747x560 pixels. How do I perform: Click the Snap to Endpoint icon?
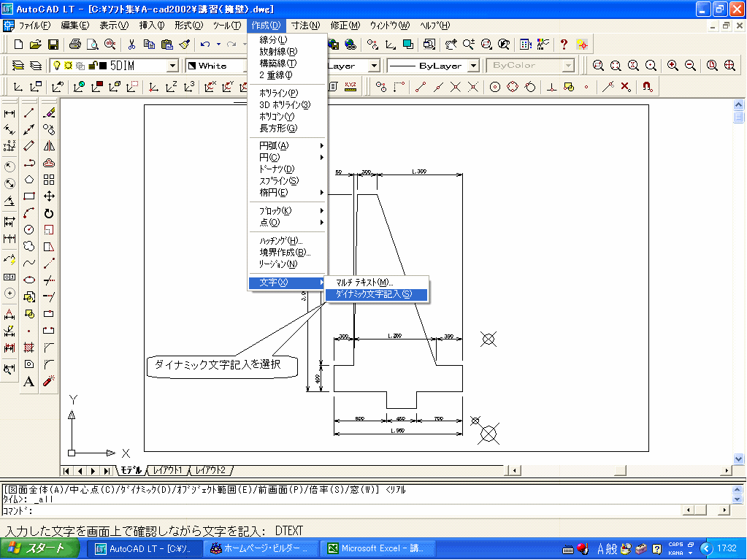pos(420,87)
